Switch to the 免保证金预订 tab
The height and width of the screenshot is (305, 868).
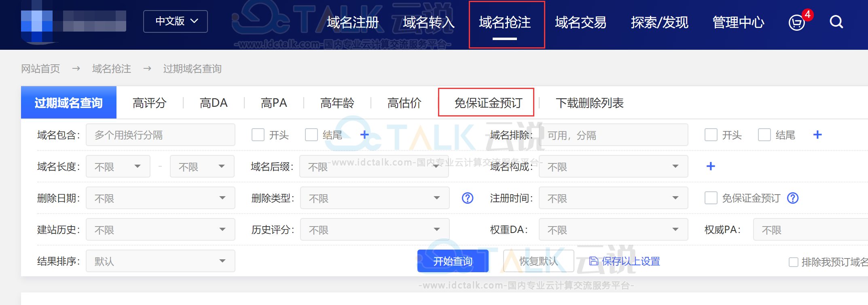click(488, 103)
